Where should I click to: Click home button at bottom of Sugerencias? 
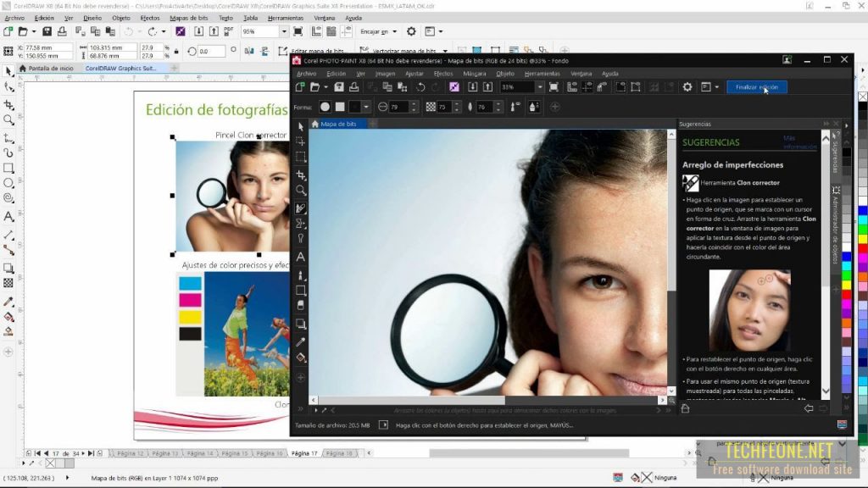685,408
